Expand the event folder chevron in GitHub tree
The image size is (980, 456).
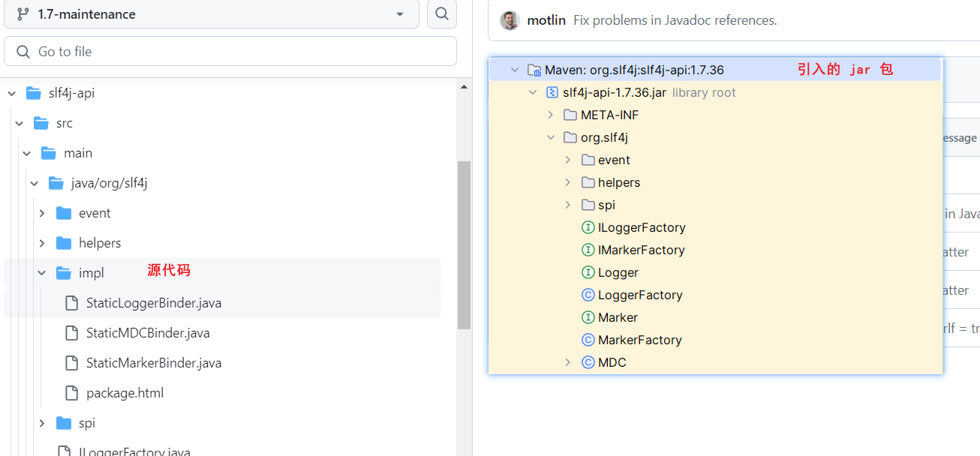(42, 213)
